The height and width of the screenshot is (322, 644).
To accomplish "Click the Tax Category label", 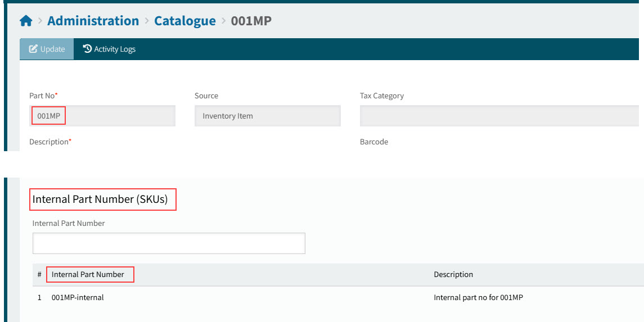I will pyautogui.click(x=381, y=96).
